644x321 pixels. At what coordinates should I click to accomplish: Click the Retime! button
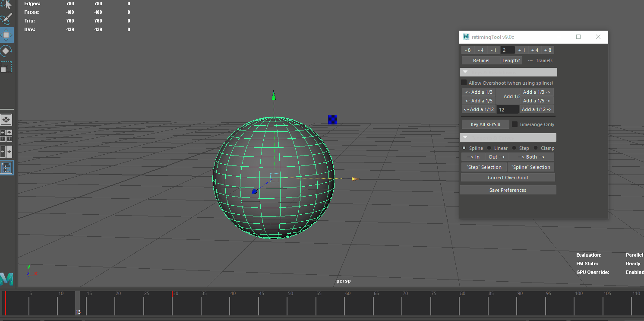click(481, 60)
